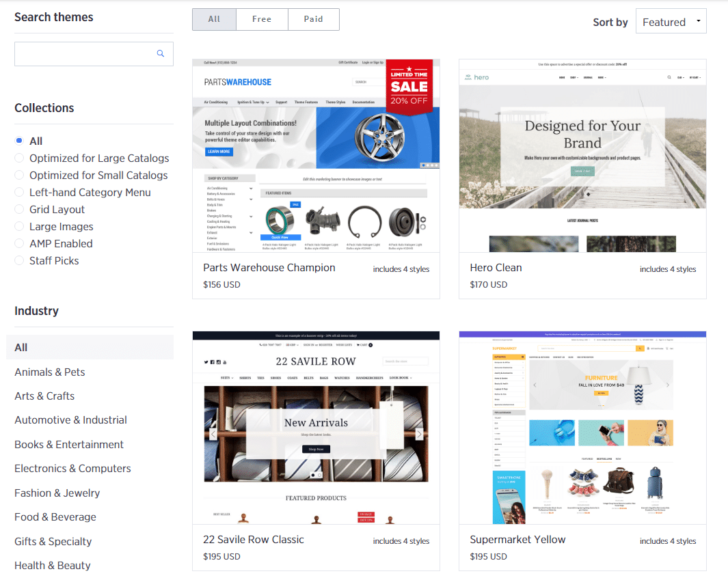Click the search magnifier icon in Search themes
The width and height of the screenshot is (728, 578).
coord(161,54)
